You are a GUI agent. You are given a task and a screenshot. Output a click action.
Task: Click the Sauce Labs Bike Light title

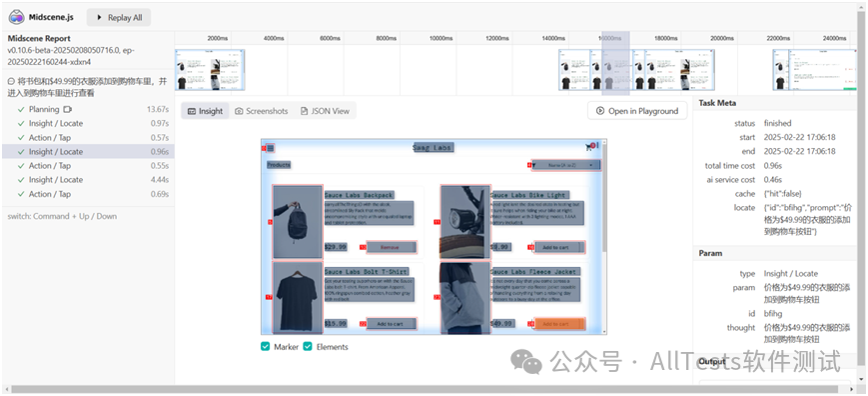(x=528, y=195)
